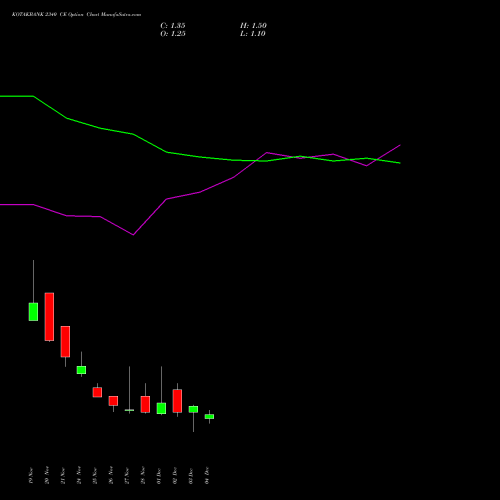The width and height of the screenshot is (500, 500).
Task: Click the 24 Nov date label
Action: point(79,475)
